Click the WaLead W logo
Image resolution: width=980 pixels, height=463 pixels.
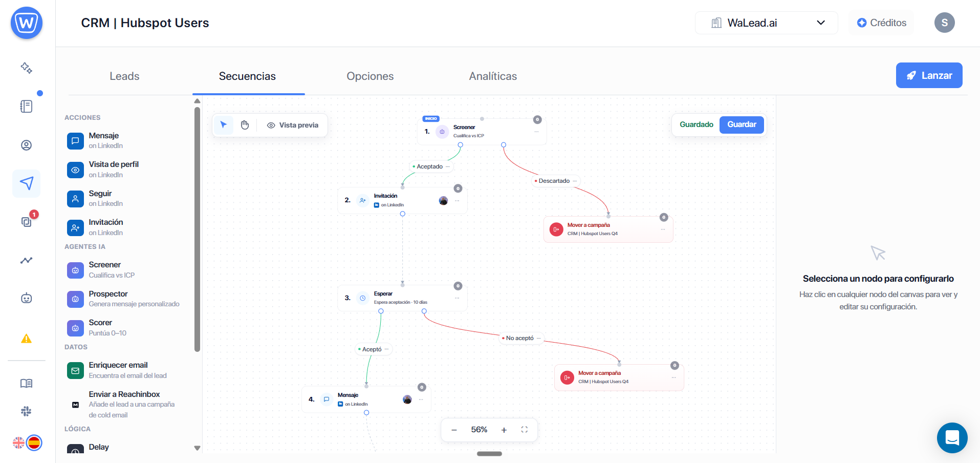coord(27,23)
